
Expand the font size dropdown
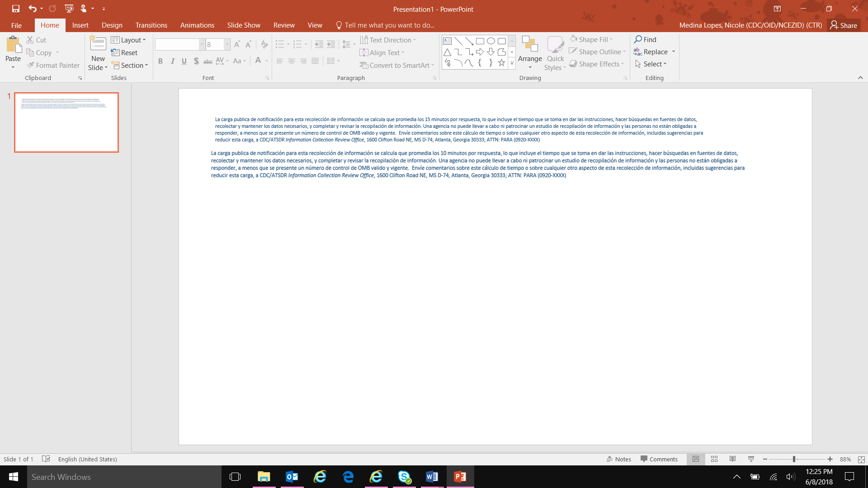point(227,44)
